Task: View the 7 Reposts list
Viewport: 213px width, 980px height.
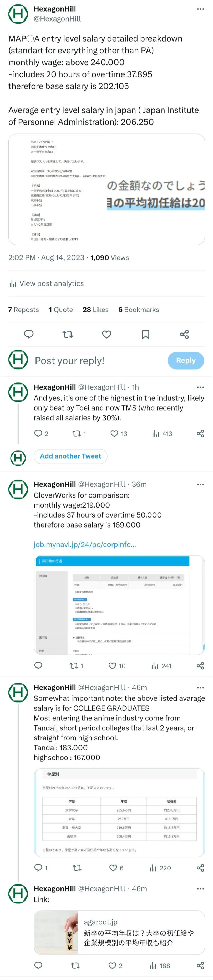Action: (x=24, y=309)
